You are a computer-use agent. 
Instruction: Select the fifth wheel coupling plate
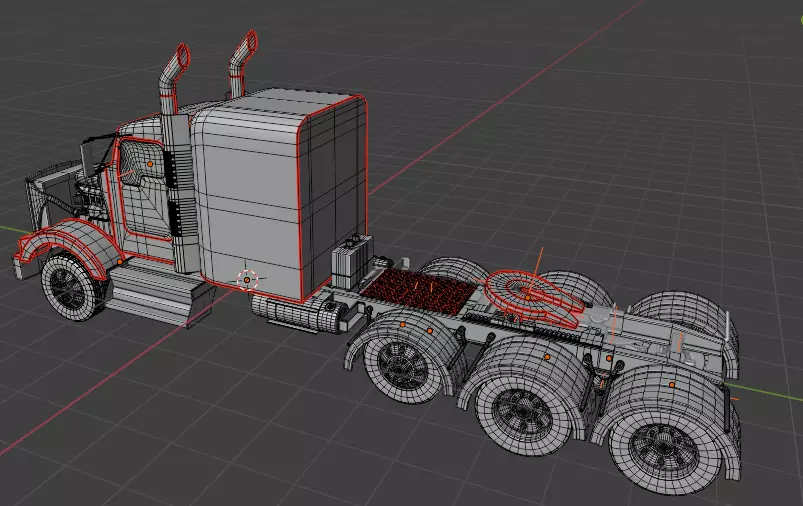534,299
